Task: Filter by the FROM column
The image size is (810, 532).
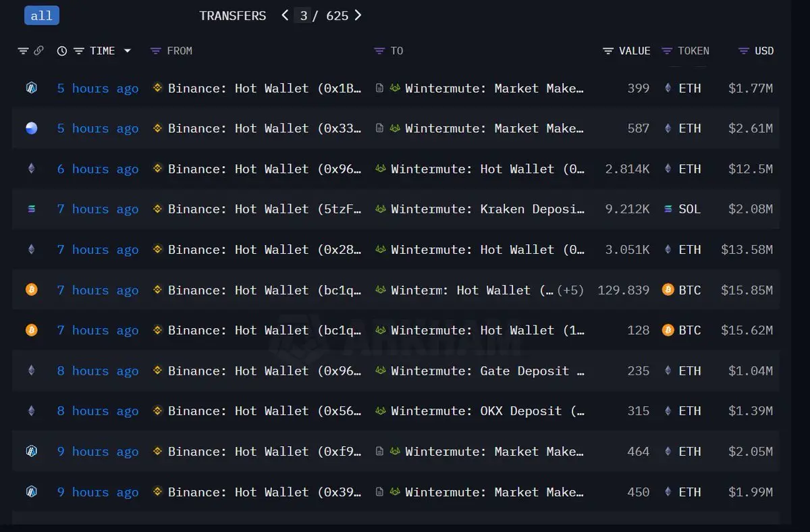Action: point(156,51)
